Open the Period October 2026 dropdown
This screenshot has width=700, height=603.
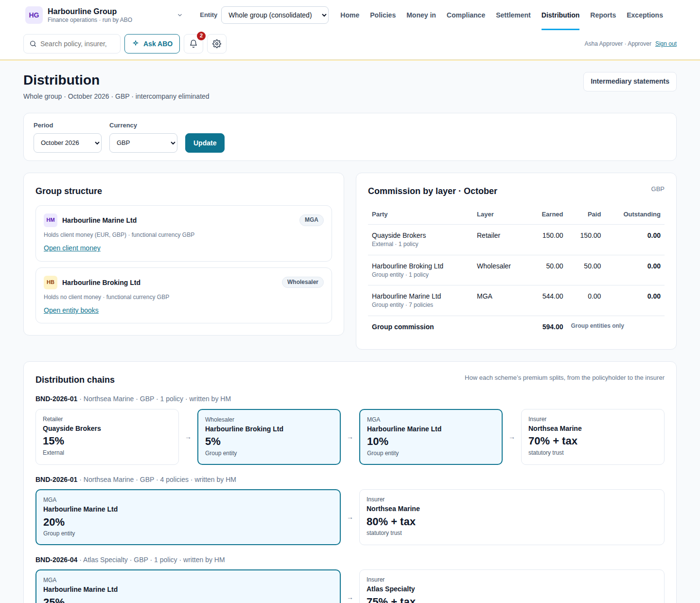[x=68, y=143]
